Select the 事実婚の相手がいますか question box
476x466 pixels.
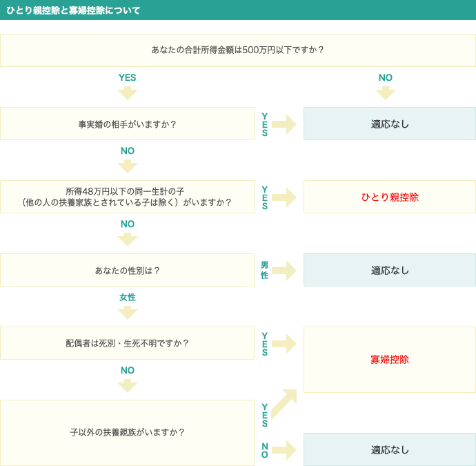[128, 124]
